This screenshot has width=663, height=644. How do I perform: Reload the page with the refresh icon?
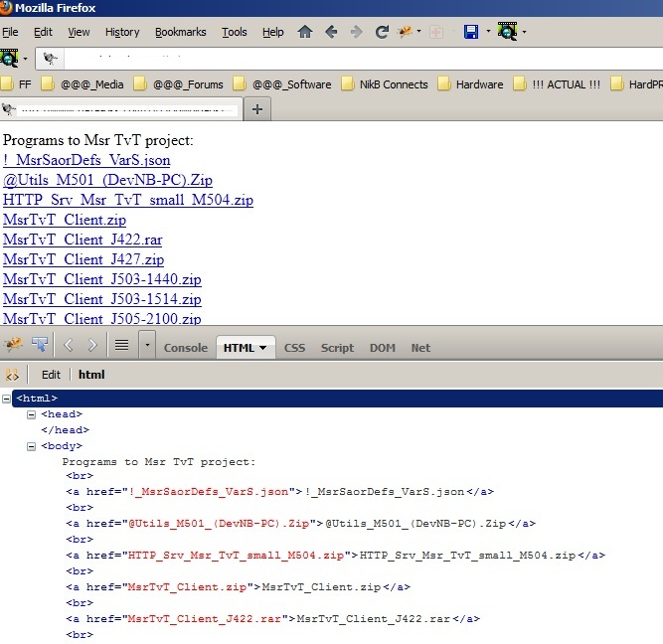[x=382, y=32]
